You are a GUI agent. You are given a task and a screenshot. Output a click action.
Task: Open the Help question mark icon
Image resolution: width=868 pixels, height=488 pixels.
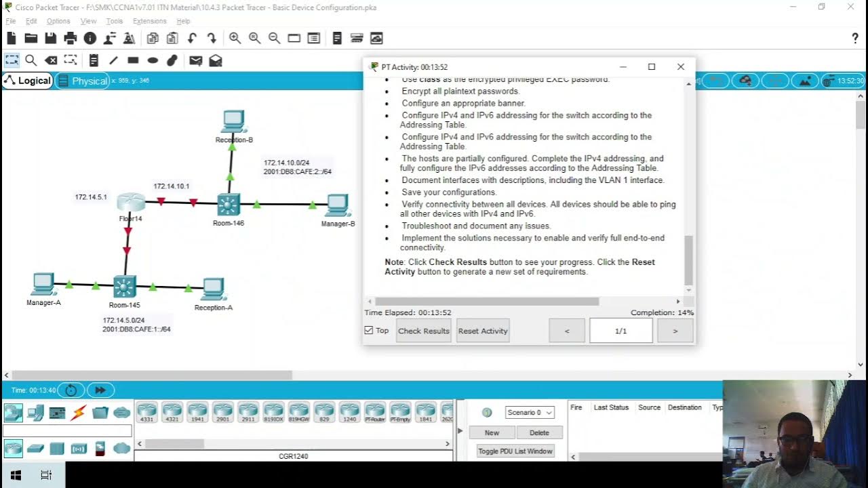tap(855, 39)
